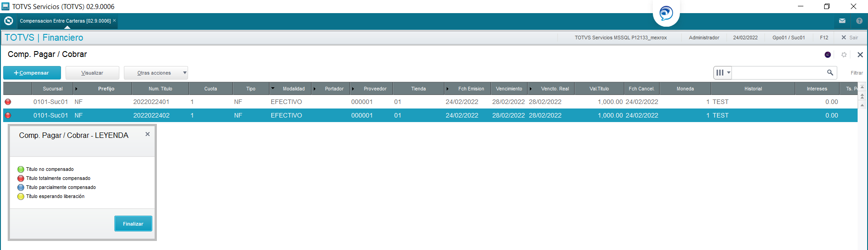
Task: Open the help question mark icon
Action: pyautogui.click(x=859, y=21)
